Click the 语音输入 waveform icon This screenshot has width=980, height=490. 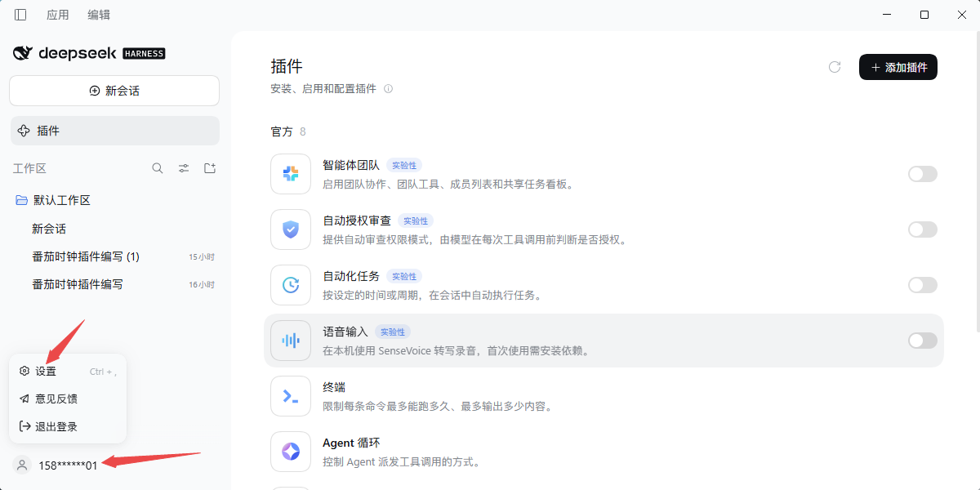(x=291, y=341)
